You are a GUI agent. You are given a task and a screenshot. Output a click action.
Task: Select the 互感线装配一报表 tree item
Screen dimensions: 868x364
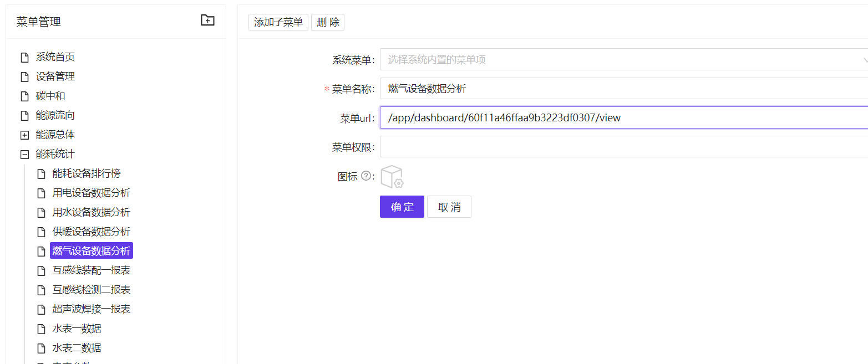[x=92, y=270]
